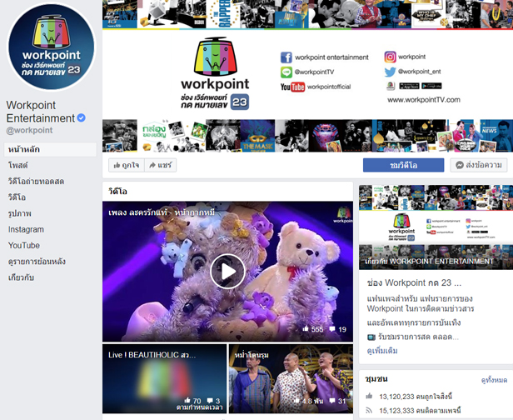Click the 4.8 พัน likes icon on หม่ำโดนรุม
The image size is (513, 420).
[x=296, y=401]
